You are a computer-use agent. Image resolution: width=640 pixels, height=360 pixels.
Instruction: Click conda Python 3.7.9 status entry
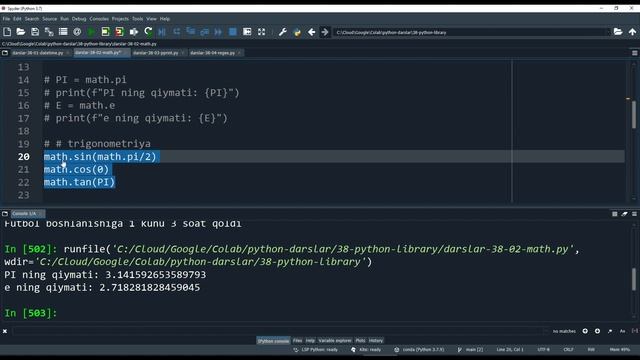(419, 350)
